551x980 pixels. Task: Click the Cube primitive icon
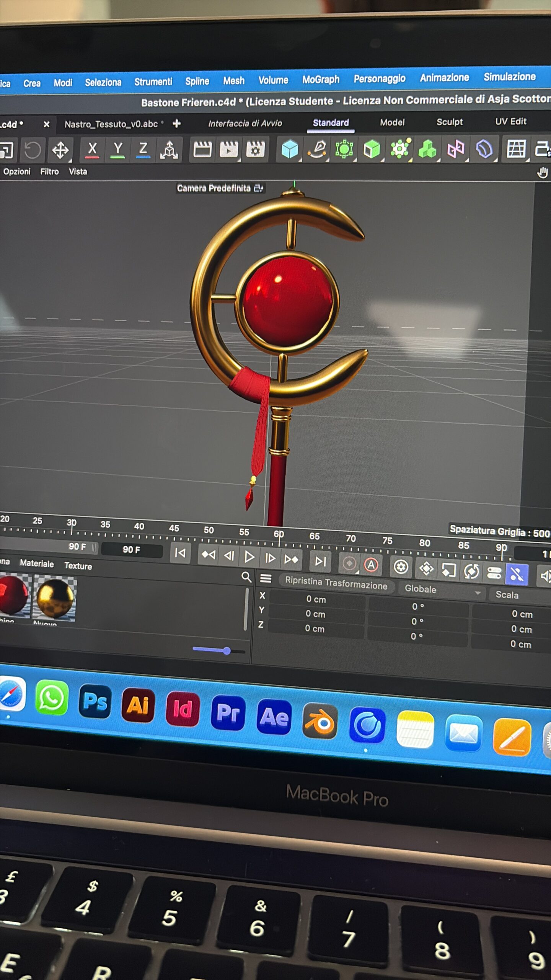290,149
